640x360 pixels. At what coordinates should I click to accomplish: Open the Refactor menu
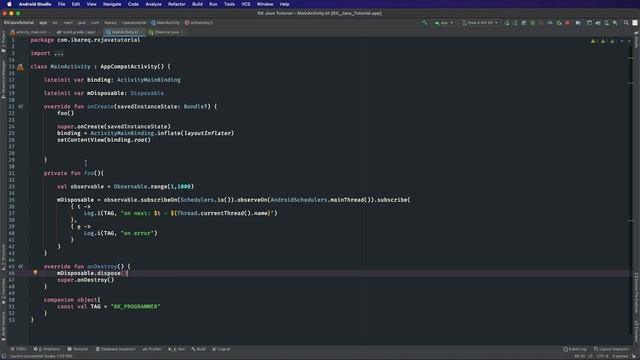(177, 4)
